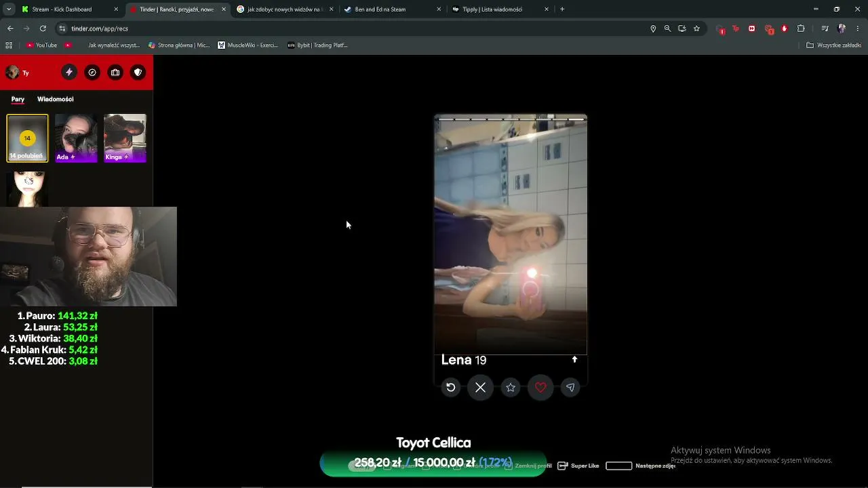Open the zoom level icon in address bar
This screenshot has width=868, height=488.
[x=667, y=28]
